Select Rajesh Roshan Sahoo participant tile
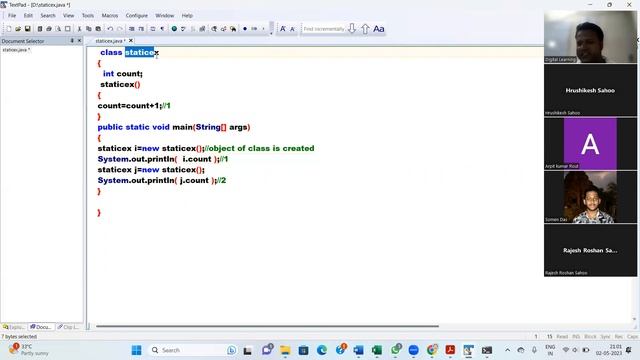 click(x=590, y=250)
